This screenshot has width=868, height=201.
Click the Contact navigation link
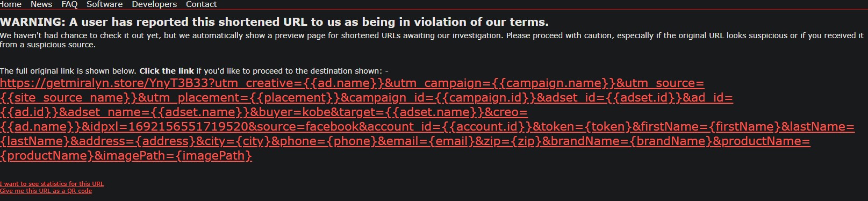(x=202, y=4)
